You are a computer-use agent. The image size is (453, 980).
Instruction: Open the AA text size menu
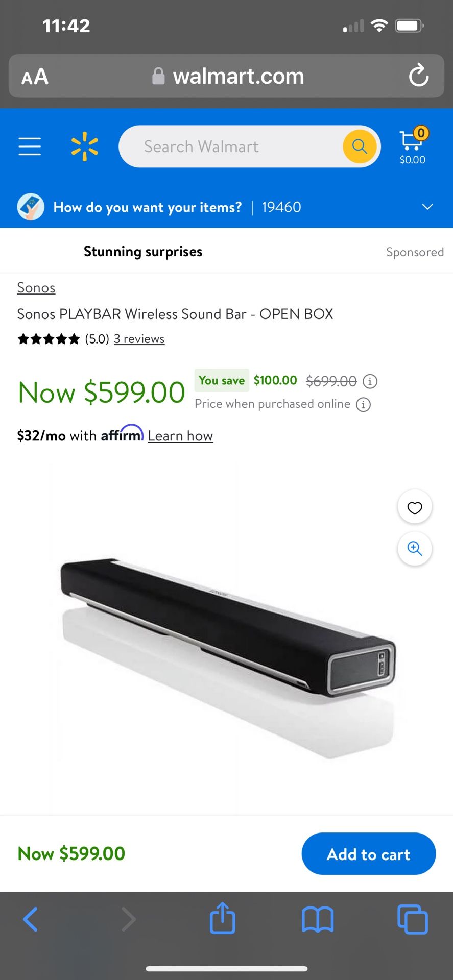(x=35, y=77)
